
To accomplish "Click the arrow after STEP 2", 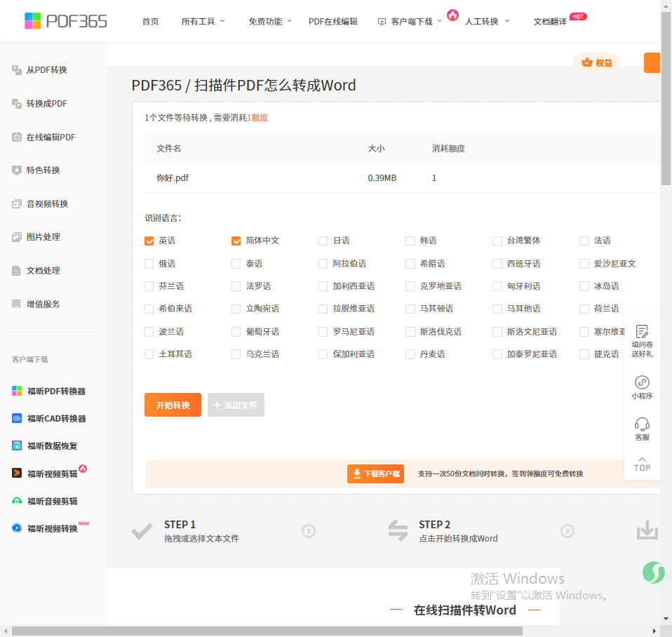I will point(567,531).
